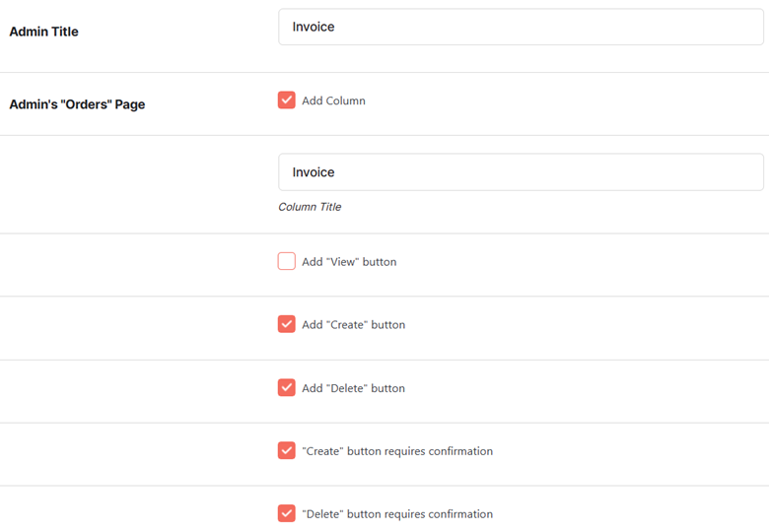Uncheck the Add Column checkbox

click(287, 100)
